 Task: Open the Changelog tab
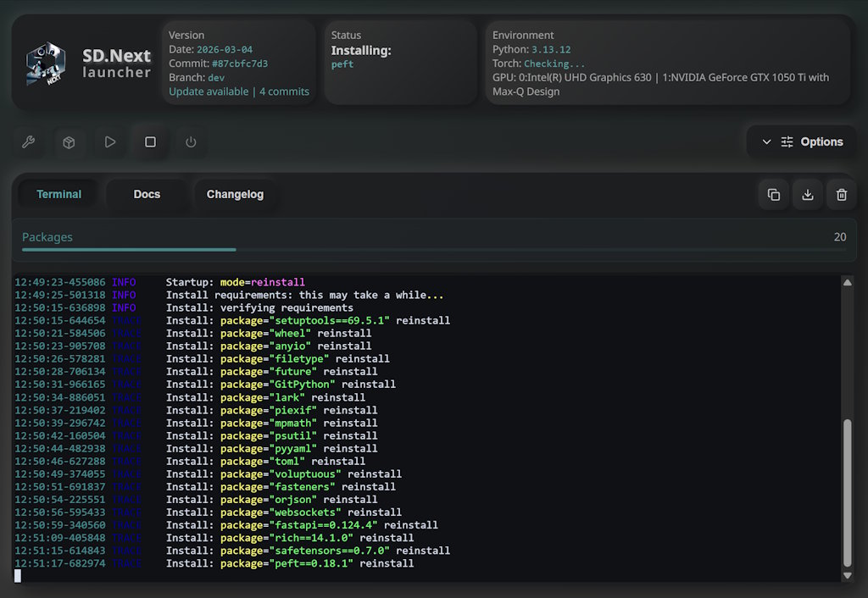(235, 194)
